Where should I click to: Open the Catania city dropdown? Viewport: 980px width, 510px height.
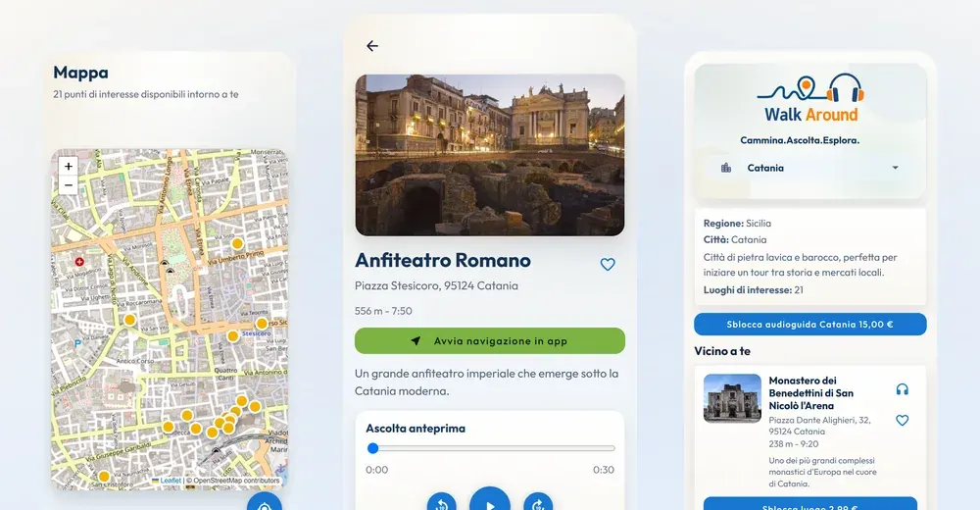810,168
